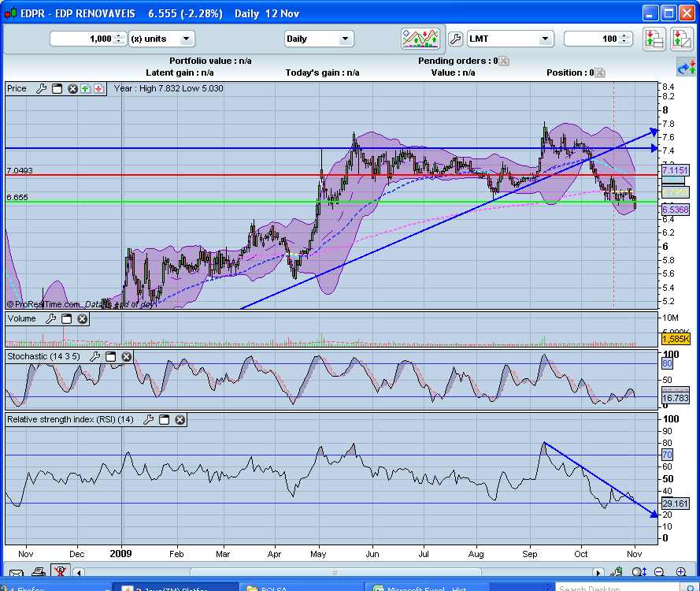Maximize the Volume panel

pyautogui.click(x=66, y=318)
